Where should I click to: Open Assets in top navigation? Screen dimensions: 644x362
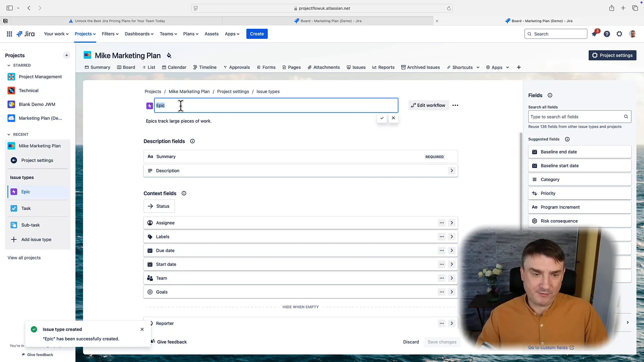[x=211, y=34]
